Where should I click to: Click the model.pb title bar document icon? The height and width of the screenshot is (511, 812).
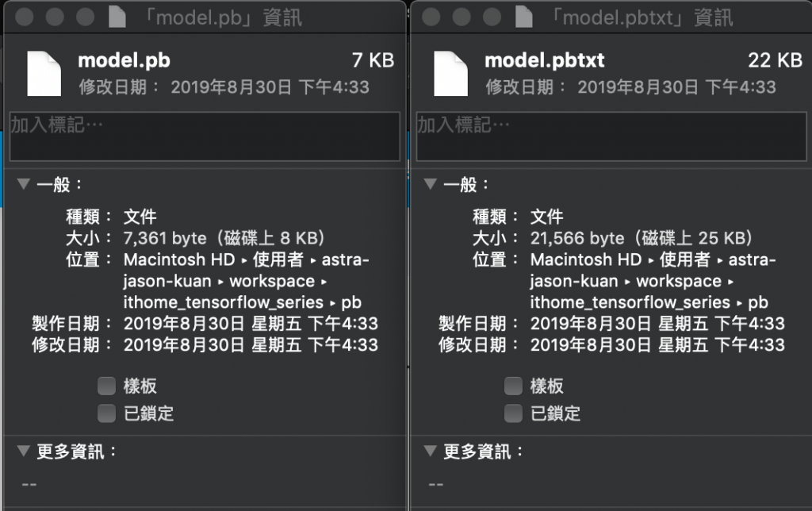point(117,17)
